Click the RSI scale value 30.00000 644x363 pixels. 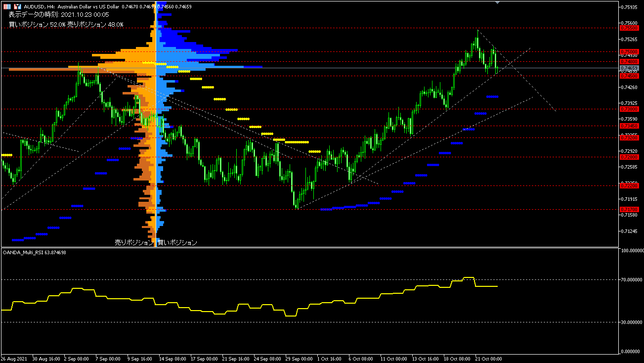(x=631, y=322)
